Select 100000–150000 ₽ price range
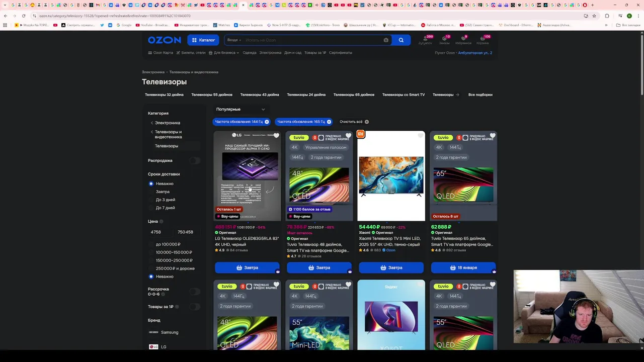The height and width of the screenshot is (362, 644). pyautogui.click(x=170, y=252)
